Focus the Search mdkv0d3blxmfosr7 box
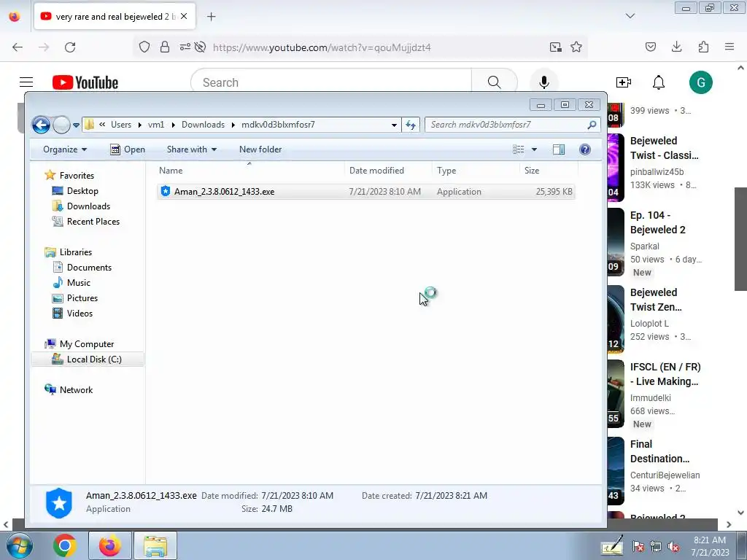The height and width of the screenshot is (560, 747). [x=512, y=125]
